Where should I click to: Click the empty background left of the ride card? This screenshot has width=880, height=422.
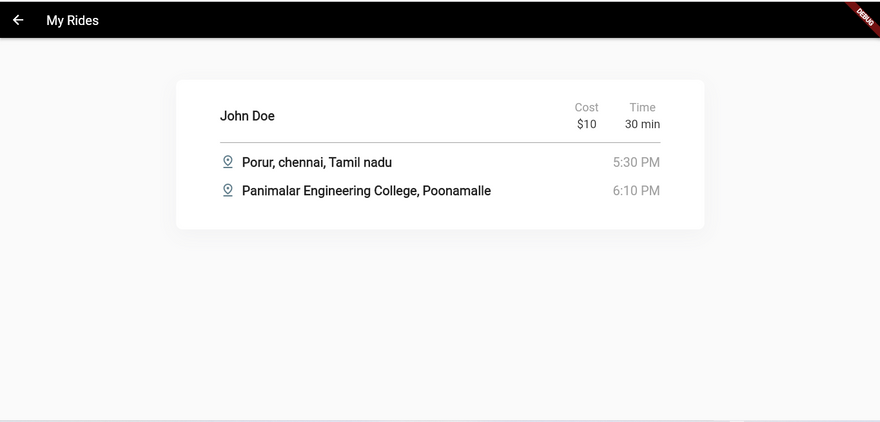[x=87, y=154]
